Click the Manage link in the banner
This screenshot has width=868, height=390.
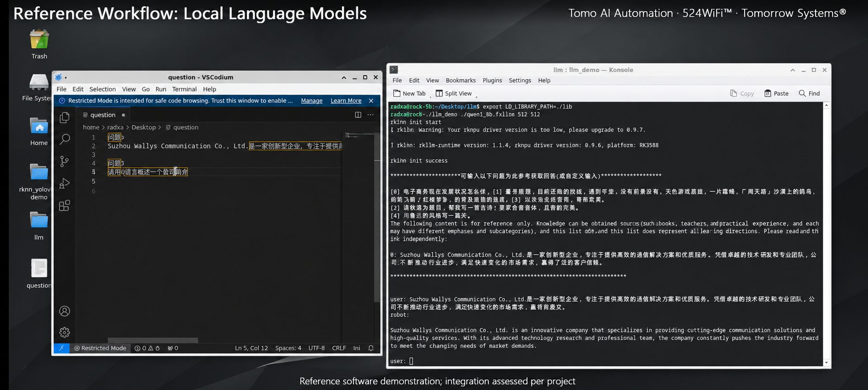tap(312, 101)
